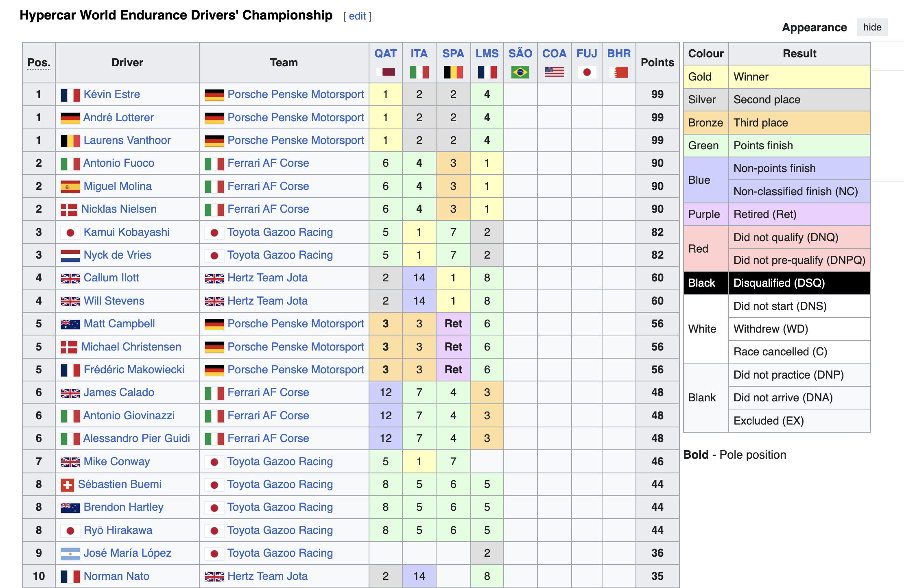Viewport: 904px width, 588px height.
Task: Click the Danish flag beside Michael Christensen
Action: 69,347
